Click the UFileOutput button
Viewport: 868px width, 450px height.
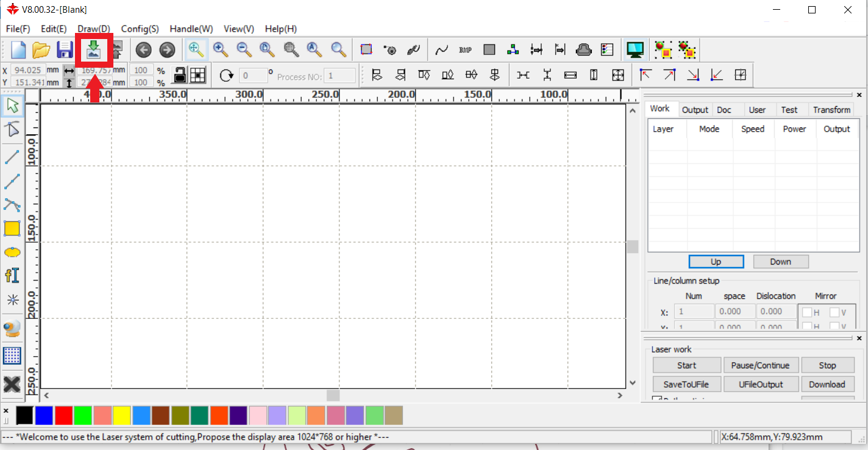(x=760, y=384)
